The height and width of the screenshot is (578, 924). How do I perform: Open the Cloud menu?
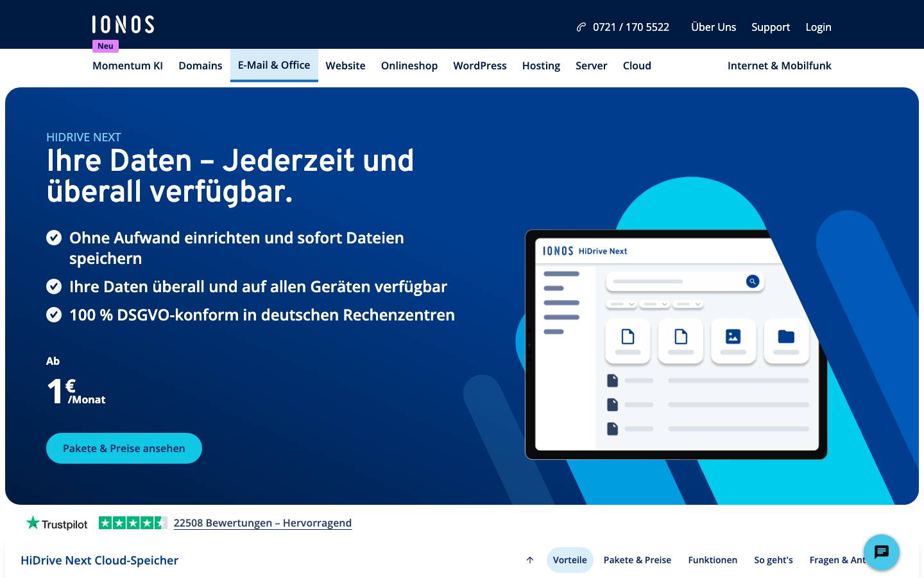[x=637, y=66]
